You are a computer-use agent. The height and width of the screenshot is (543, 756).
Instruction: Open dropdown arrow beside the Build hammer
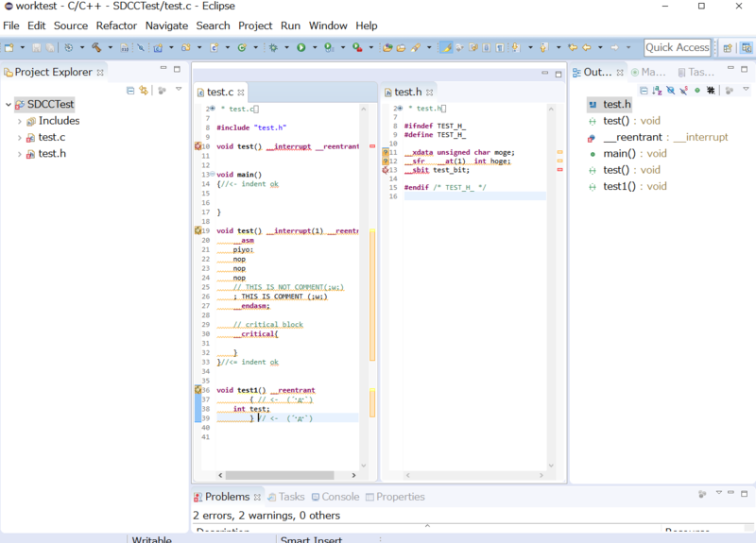111,47
